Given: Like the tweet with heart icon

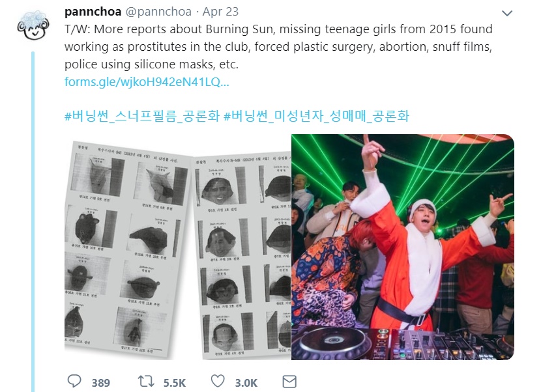Looking at the screenshot, I should tap(218, 382).
